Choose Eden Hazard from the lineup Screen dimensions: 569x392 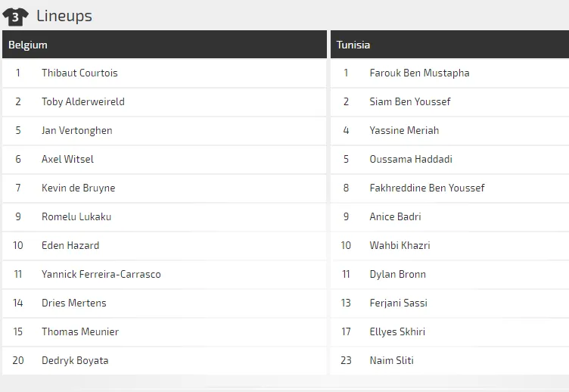70,246
